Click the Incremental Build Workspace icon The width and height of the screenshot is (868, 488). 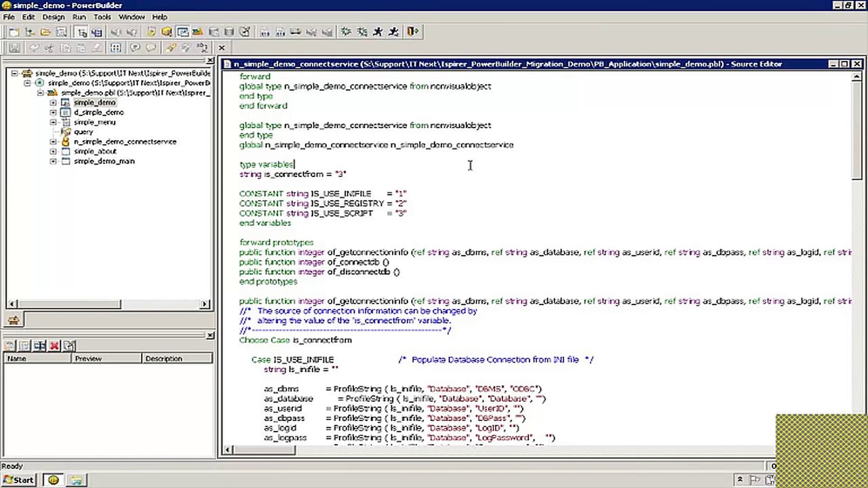[x=264, y=32]
